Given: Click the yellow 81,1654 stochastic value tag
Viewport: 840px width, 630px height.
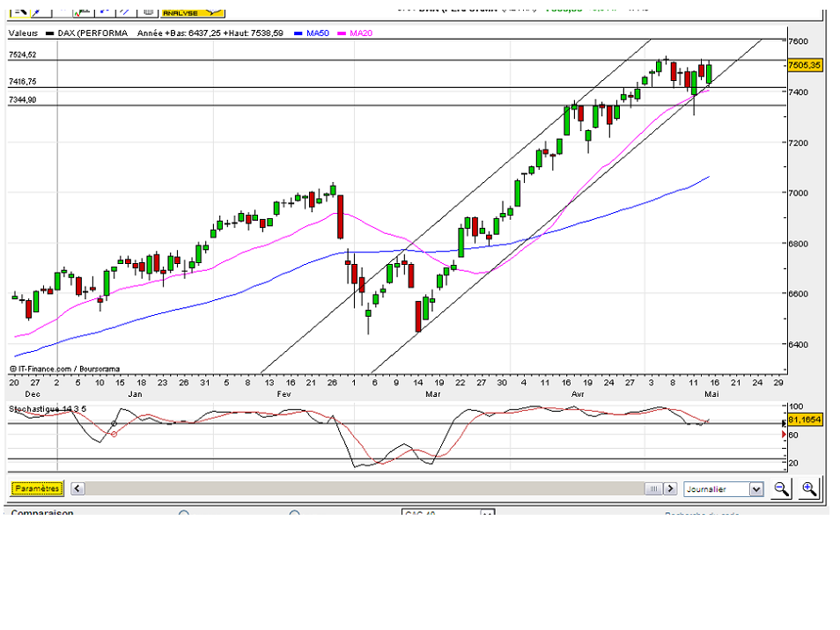Looking at the screenshot, I should [805, 419].
